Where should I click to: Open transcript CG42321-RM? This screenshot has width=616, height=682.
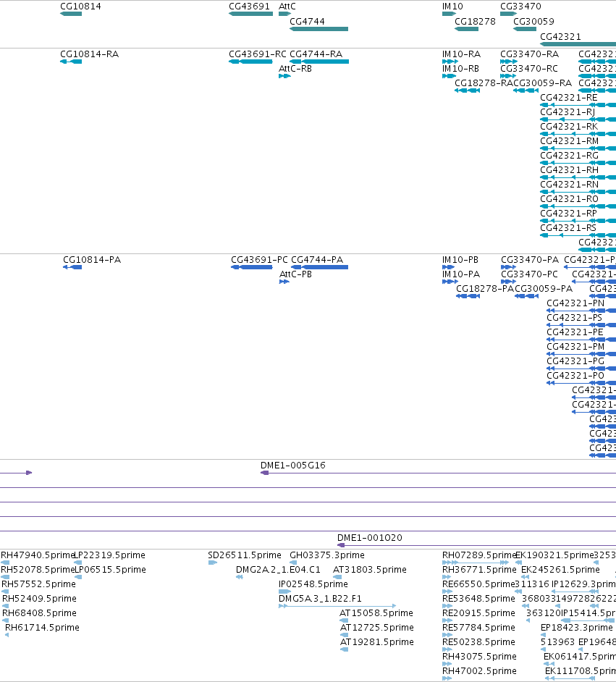click(x=569, y=141)
